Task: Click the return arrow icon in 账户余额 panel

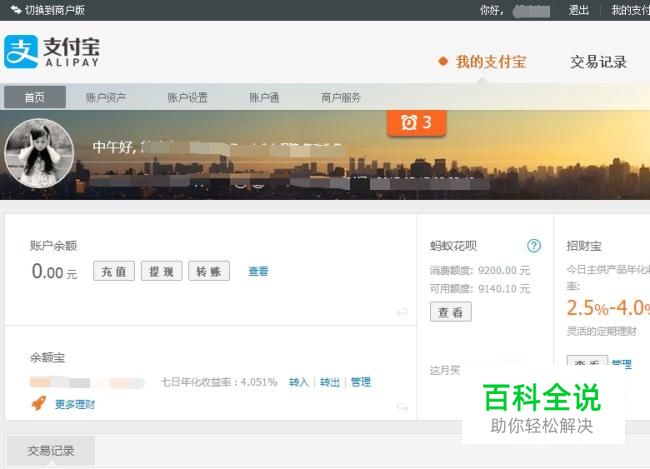Action: pyautogui.click(x=402, y=312)
